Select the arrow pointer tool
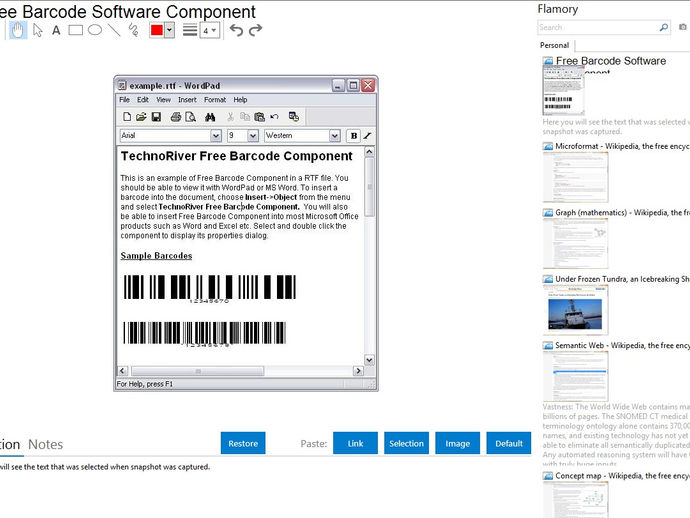Image resolution: width=690 pixels, height=518 pixels. (x=38, y=30)
